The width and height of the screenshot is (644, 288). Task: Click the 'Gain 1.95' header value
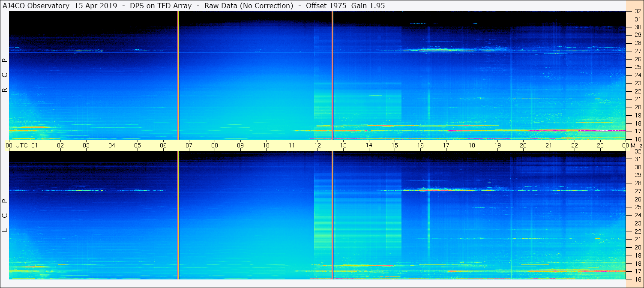point(368,6)
